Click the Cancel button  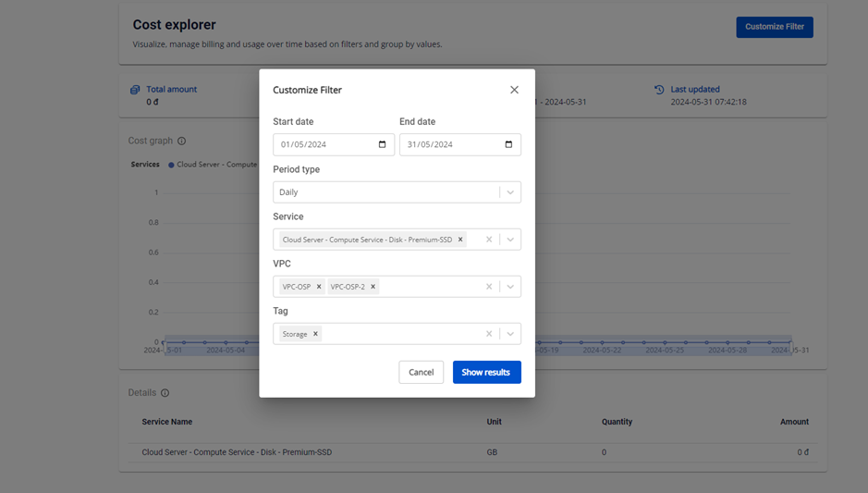tap(421, 372)
